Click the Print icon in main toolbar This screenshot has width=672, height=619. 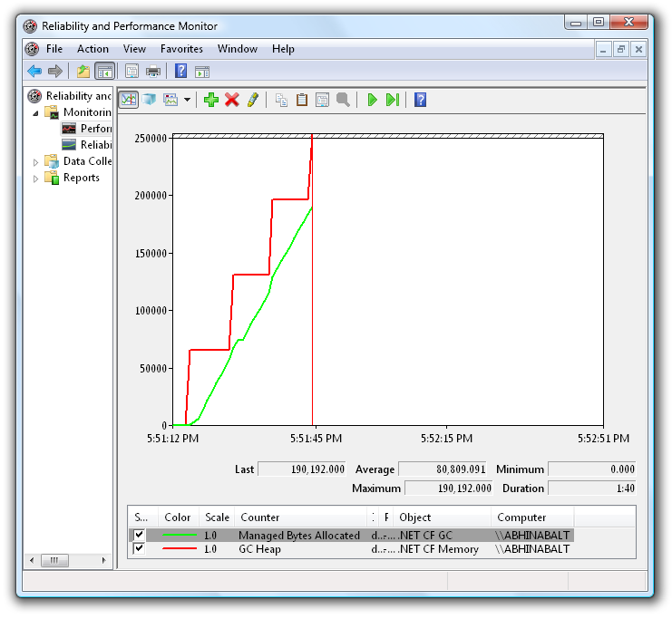153,72
